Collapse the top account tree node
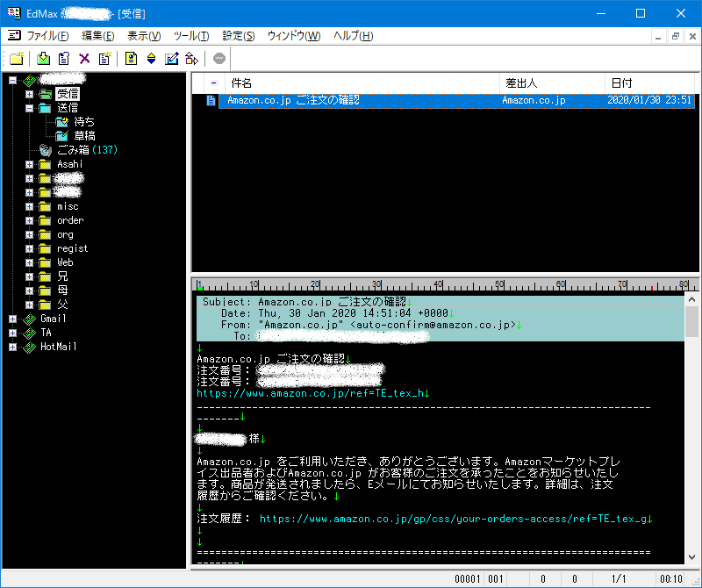 [12, 80]
